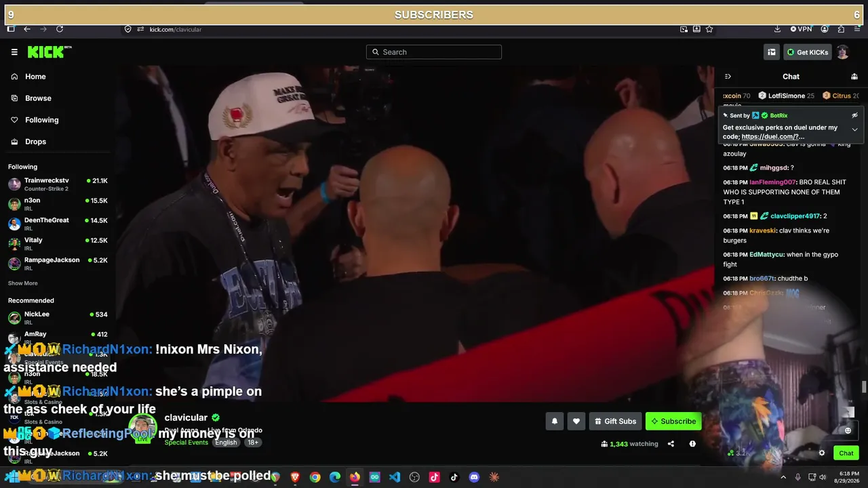Viewport: 868px width, 488px height.
Task: Toggle stream notifications with the bell
Action: 554,422
